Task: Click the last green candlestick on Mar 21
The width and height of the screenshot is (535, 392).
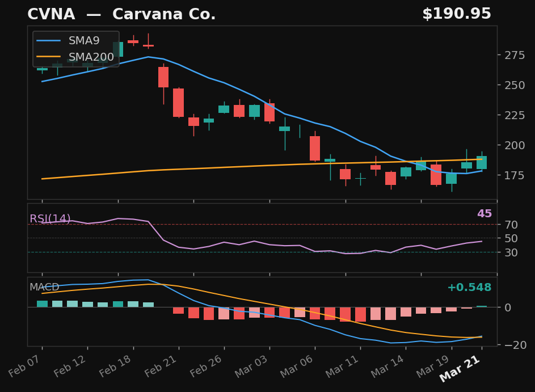Action: [x=482, y=162]
